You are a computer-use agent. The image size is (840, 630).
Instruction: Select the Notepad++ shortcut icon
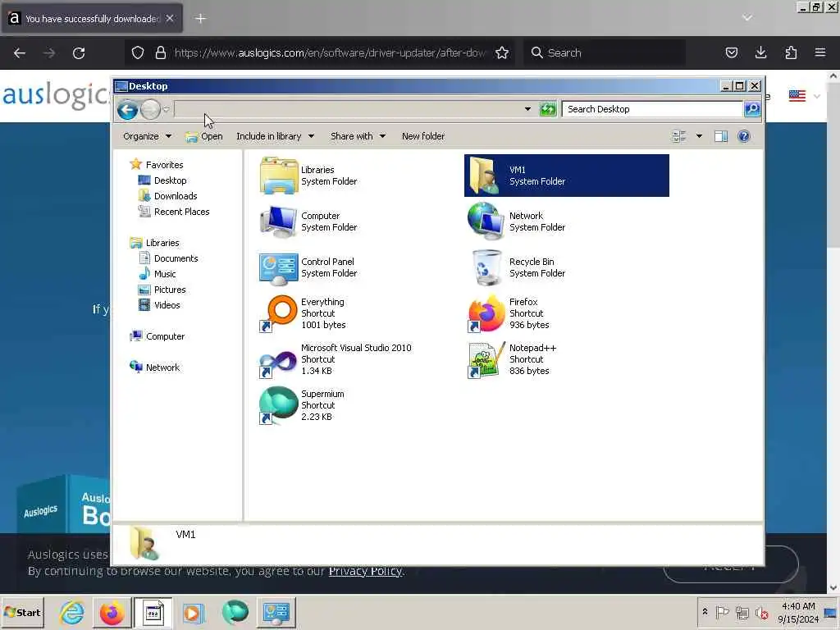coord(486,359)
